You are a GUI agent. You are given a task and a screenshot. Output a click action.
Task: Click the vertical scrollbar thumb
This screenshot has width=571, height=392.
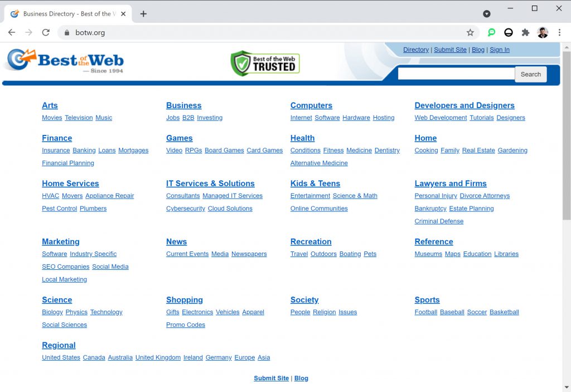[567, 135]
